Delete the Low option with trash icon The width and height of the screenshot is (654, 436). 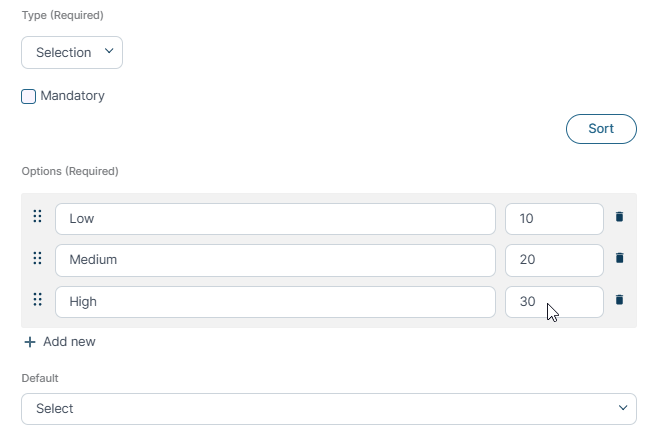[619, 217]
